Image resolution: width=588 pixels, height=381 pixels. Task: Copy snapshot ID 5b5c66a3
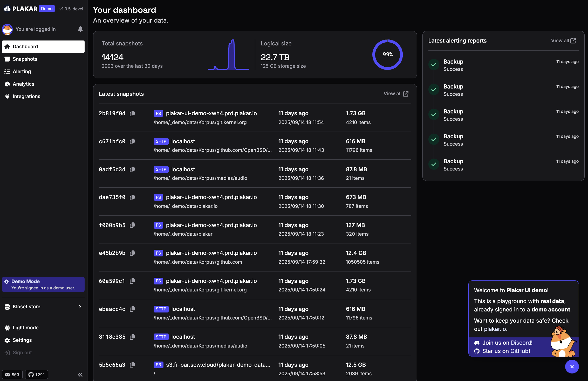(132, 365)
